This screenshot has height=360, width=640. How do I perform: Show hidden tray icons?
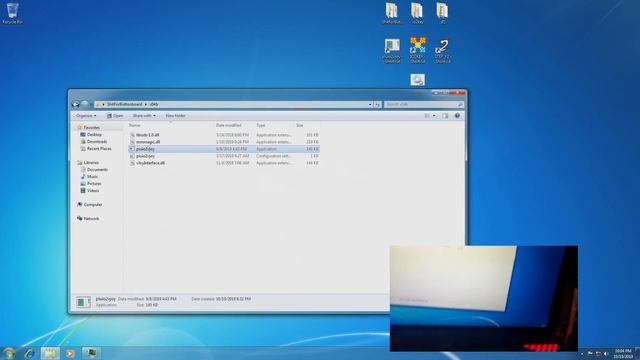tap(582, 353)
